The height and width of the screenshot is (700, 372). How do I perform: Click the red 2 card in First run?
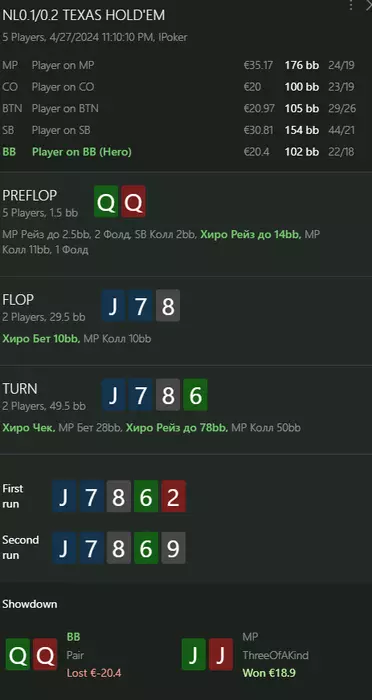pyautogui.click(x=173, y=496)
